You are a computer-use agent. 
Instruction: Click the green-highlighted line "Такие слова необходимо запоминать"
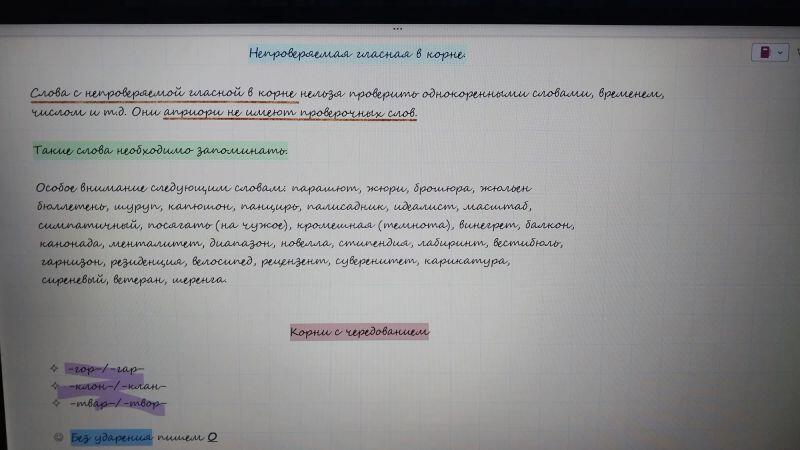(x=160, y=150)
